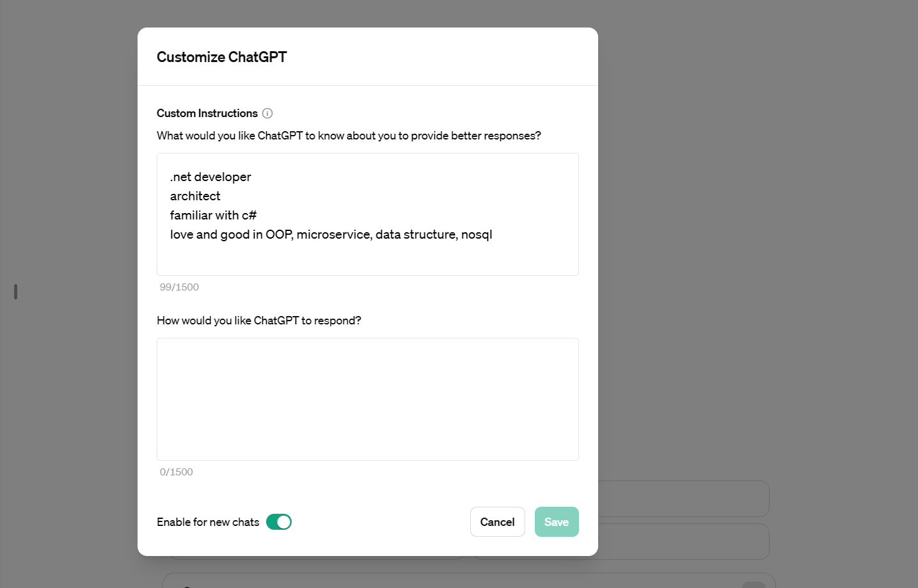Click the info icon beside Custom Instructions
918x588 pixels.
[x=267, y=113]
